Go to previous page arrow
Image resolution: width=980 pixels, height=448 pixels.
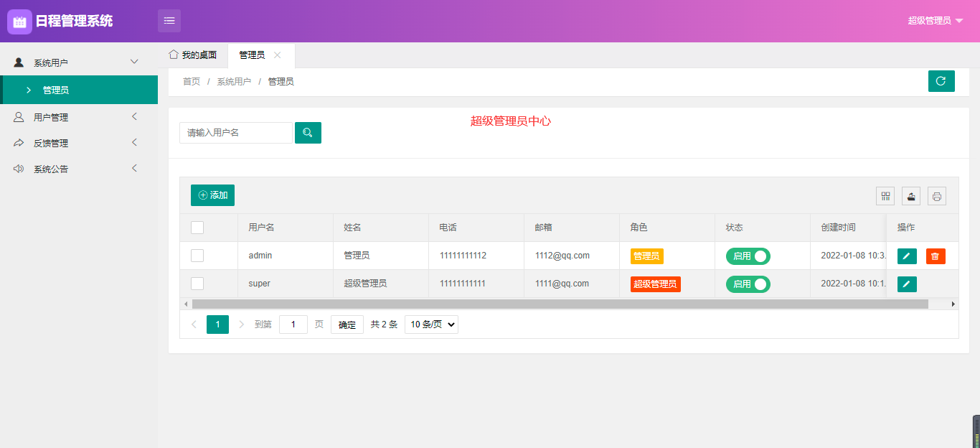(x=194, y=325)
